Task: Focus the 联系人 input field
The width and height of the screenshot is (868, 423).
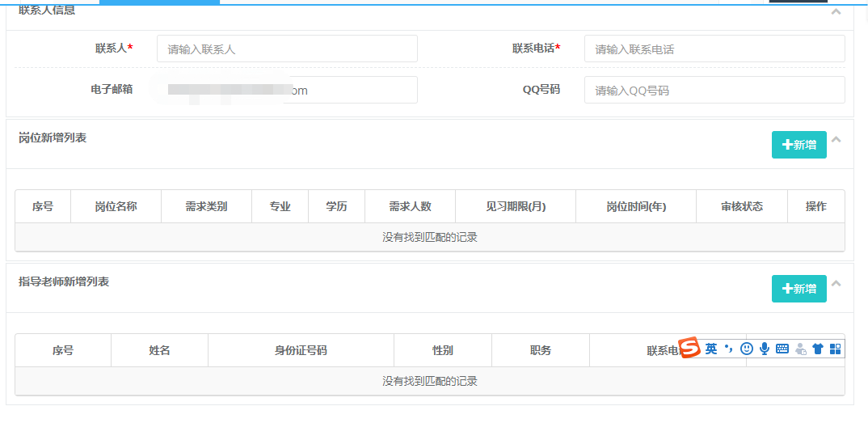Action: click(287, 49)
